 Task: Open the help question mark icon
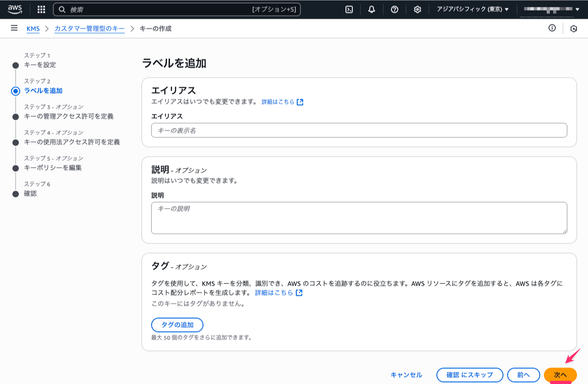395,9
